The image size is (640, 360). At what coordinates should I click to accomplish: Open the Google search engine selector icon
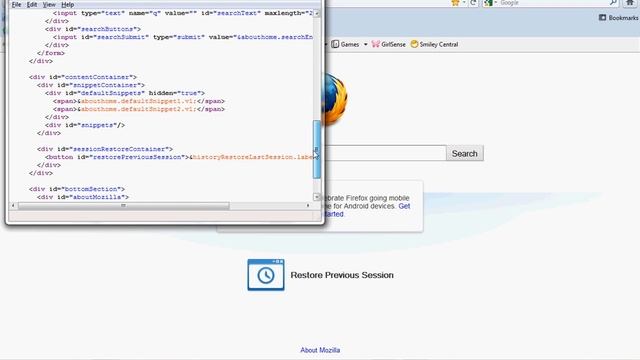(x=488, y=3)
